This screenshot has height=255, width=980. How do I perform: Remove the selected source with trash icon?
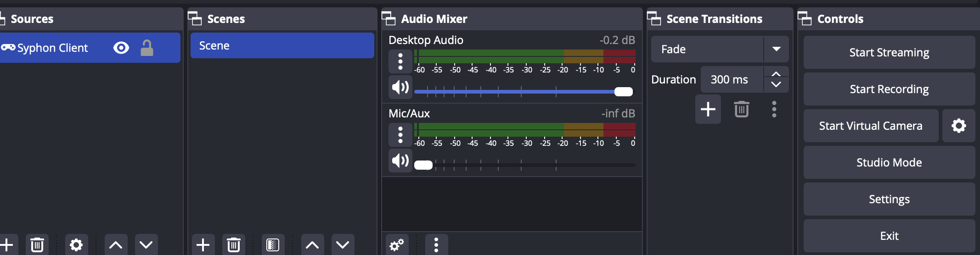pyautogui.click(x=37, y=245)
